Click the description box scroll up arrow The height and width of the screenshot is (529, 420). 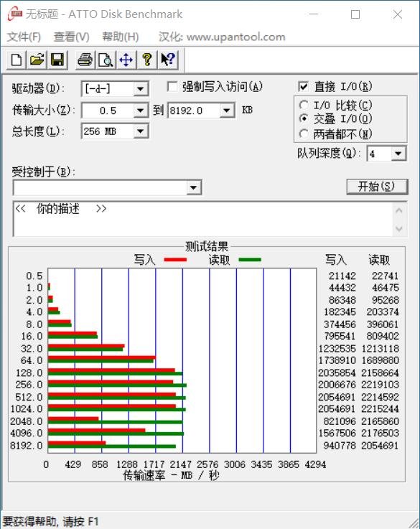399,211
